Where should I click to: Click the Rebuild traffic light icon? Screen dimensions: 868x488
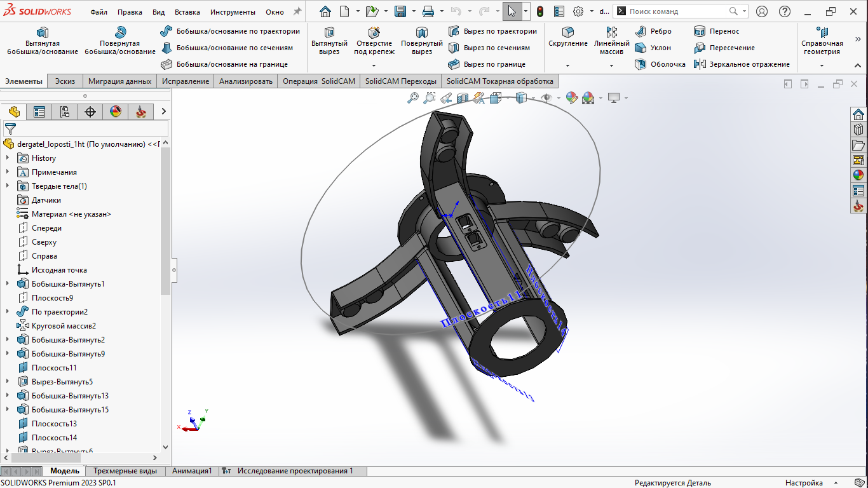(540, 11)
